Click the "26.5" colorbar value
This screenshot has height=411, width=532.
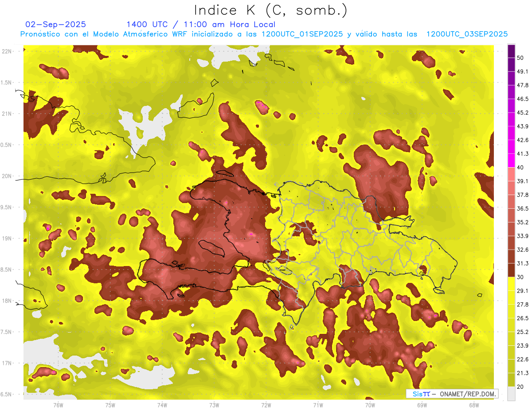(x=522, y=318)
